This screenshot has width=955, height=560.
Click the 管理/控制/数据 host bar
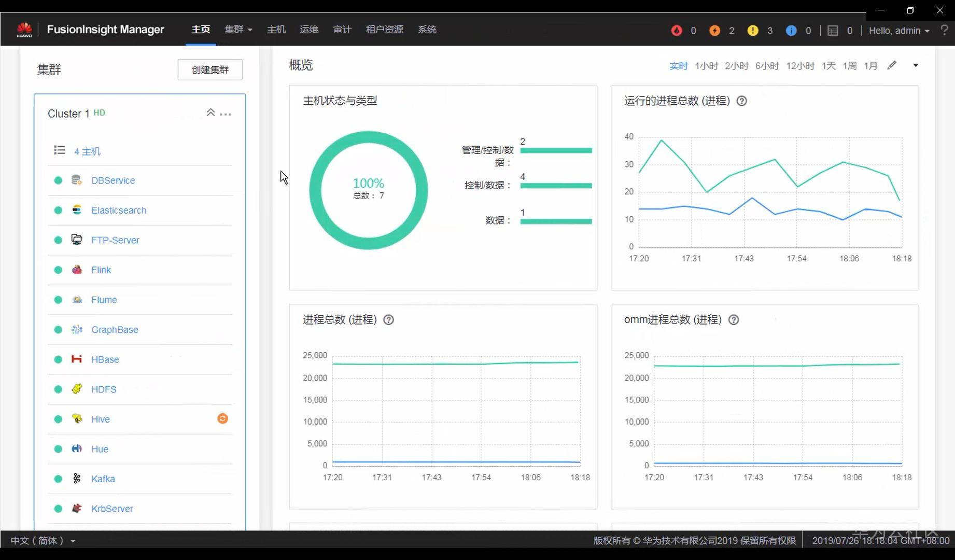pyautogui.click(x=556, y=150)
